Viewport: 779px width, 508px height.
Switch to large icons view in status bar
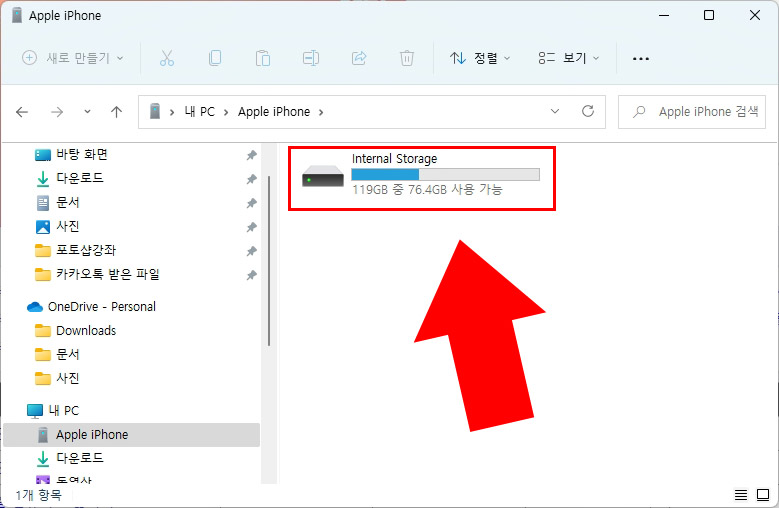pos(763,495)
